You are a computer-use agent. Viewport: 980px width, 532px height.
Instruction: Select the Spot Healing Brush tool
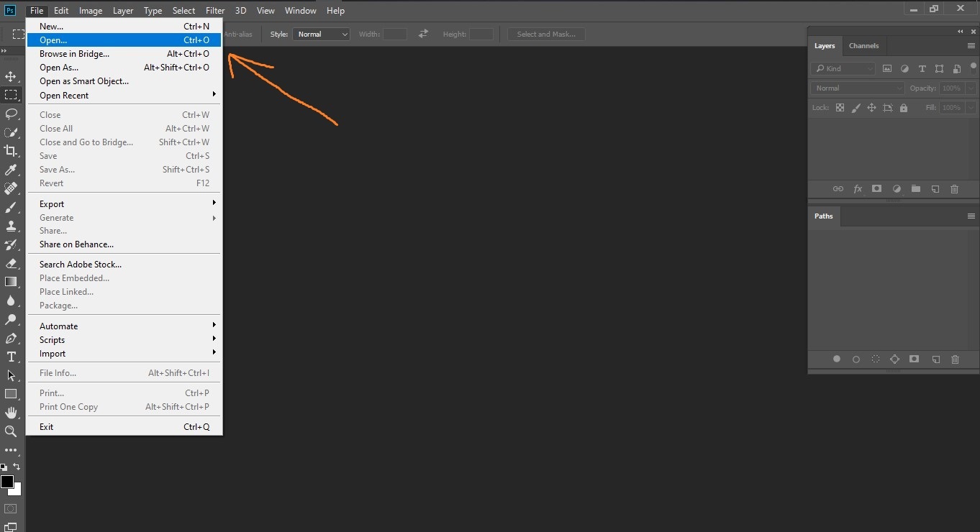pyautogui.click(x=11, y=188)
